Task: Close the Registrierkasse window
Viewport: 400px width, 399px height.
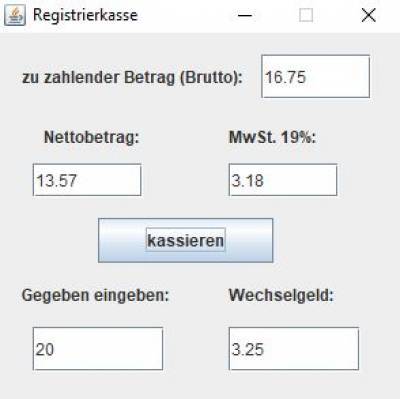Action: pyautogui.click(x=368, y=15)
